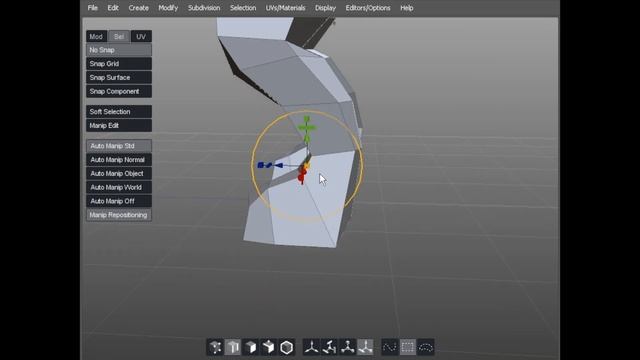
Task: Set Auto Manip Object
Action: pyautogui.click(x=119, y=173)
